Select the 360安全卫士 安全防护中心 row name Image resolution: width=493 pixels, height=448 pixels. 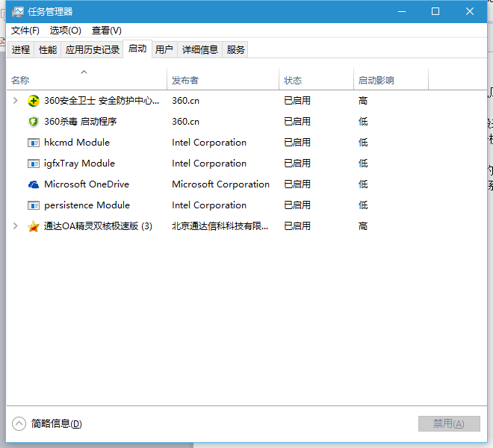pyautogui.click(x=102, y=101)
